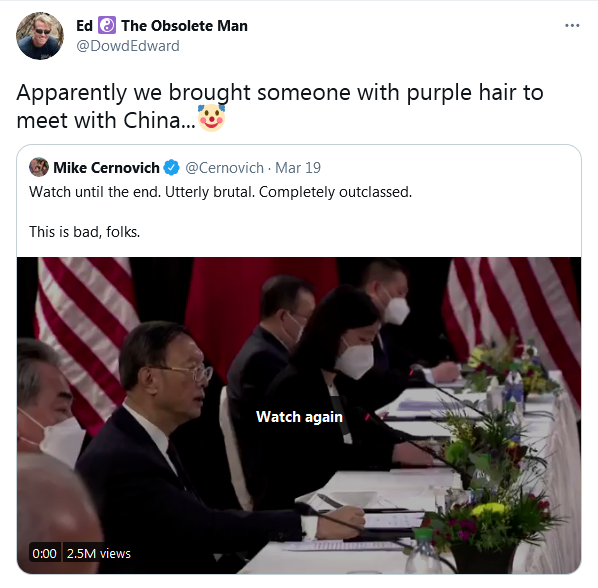
Task: Click the 0:00 video time badge
Action: [45, 553]
